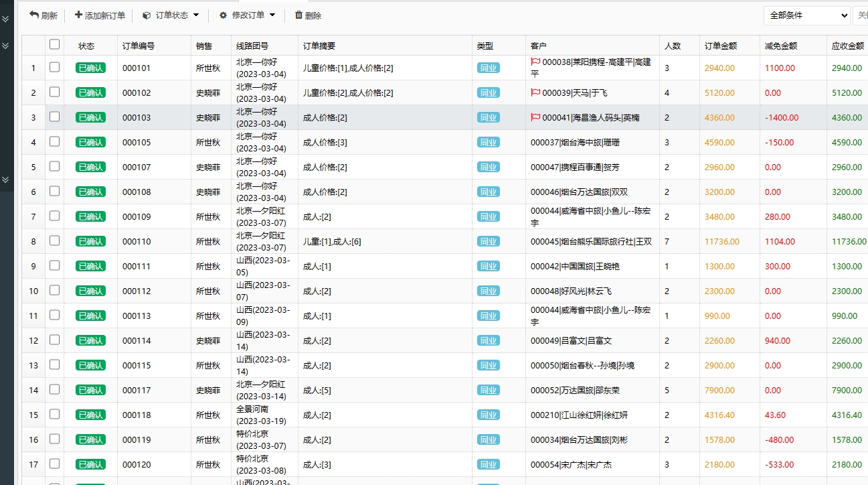Click customer 000037|烟台海中旅|珊珊
The height and width of the screenshot is (485, 868).
575,142
